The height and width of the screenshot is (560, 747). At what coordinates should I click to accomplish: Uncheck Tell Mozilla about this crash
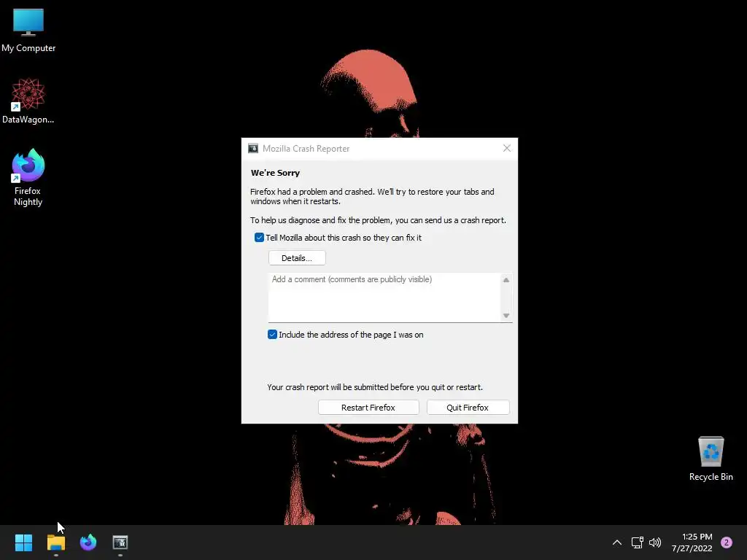259,238
